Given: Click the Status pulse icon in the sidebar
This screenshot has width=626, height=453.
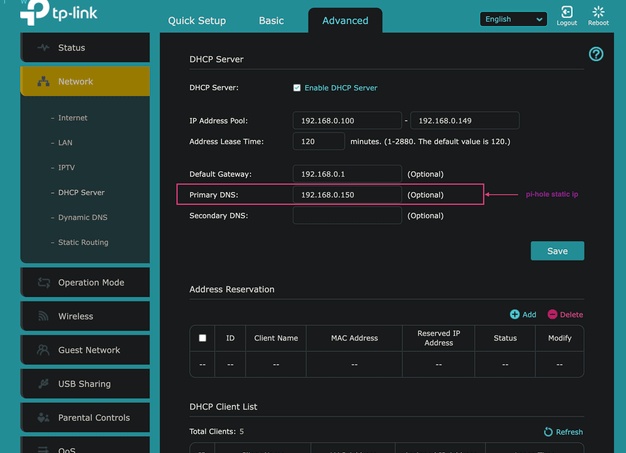Looking at the screenshot, I should click(43, 47).
